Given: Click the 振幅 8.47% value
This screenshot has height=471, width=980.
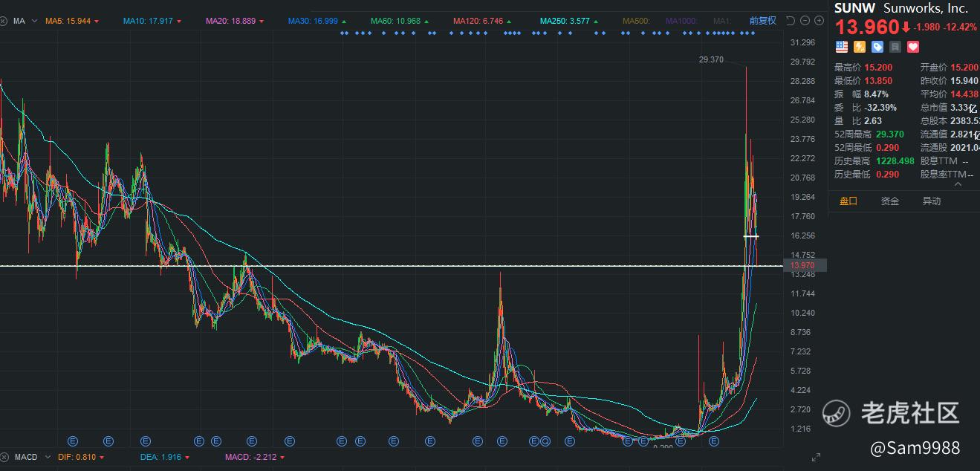Looking at the screenshot, I should point(876,94).
